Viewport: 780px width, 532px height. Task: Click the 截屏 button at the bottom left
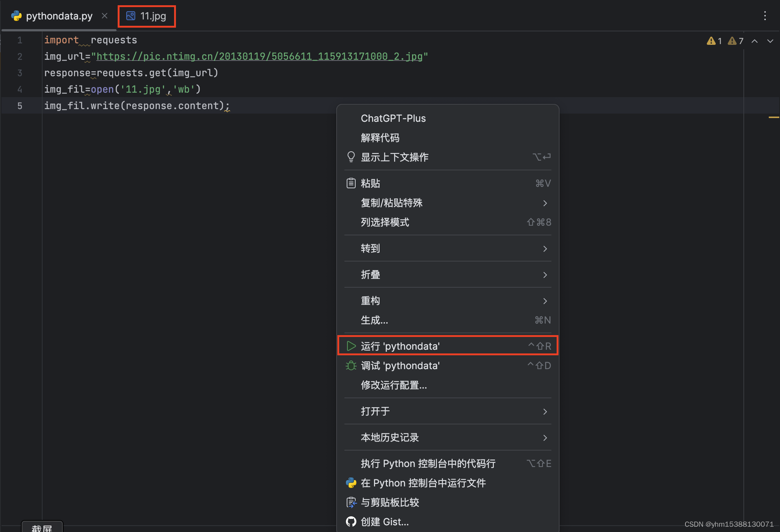(x=42, y=527)
